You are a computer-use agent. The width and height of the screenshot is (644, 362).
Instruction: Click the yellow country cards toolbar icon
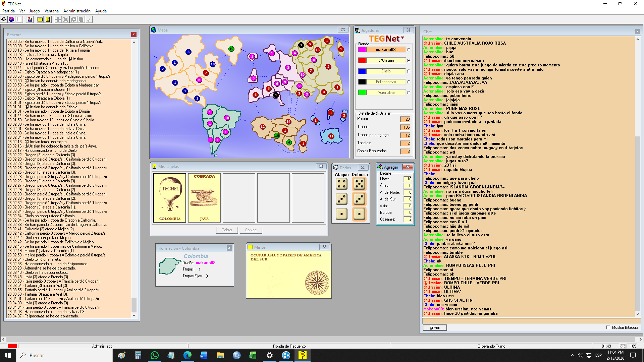click(x=48, y=19)
